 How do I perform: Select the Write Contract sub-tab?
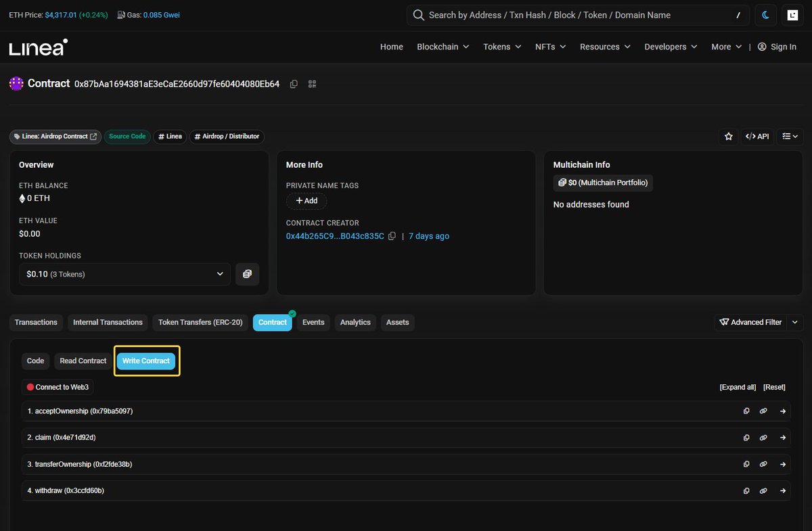(146, 361)
